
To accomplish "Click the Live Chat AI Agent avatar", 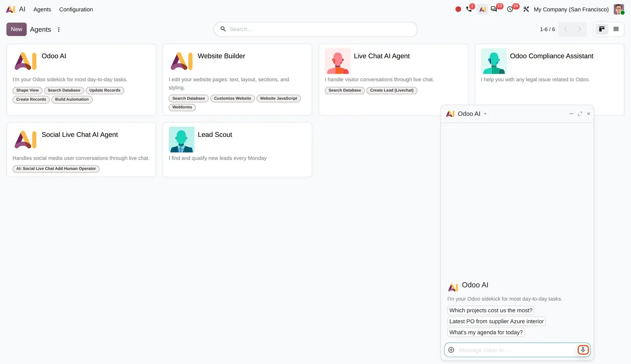I will coord(338,61).
